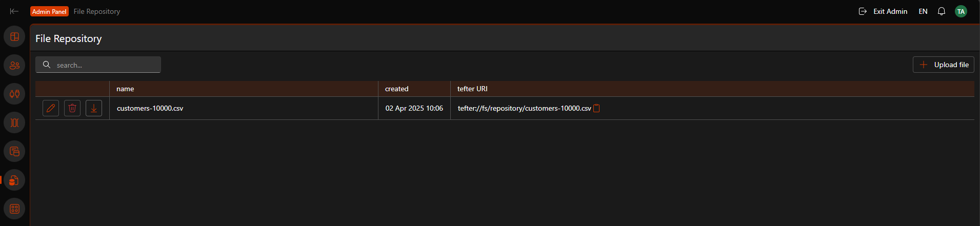
Task: Open the stacked windows sidebar icon
Action: click(14, 151)
